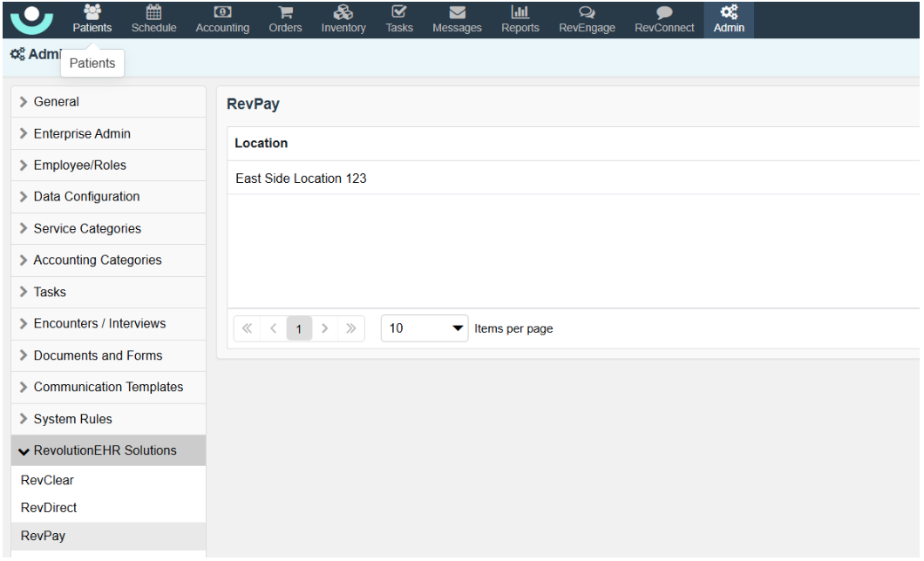Expand the System Rules section
Viewport: 924px width, 561px height.
coord(108,419)
